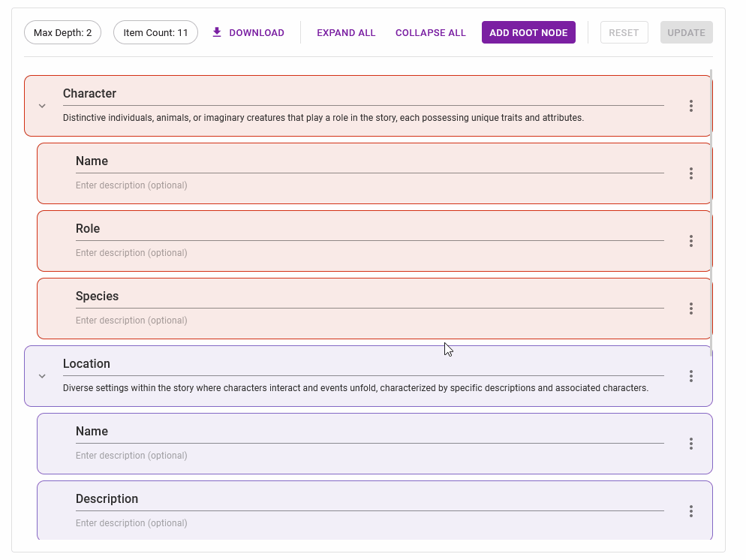Open options menu for Location's Name node
746x560 pixels.
pos(690,444)
